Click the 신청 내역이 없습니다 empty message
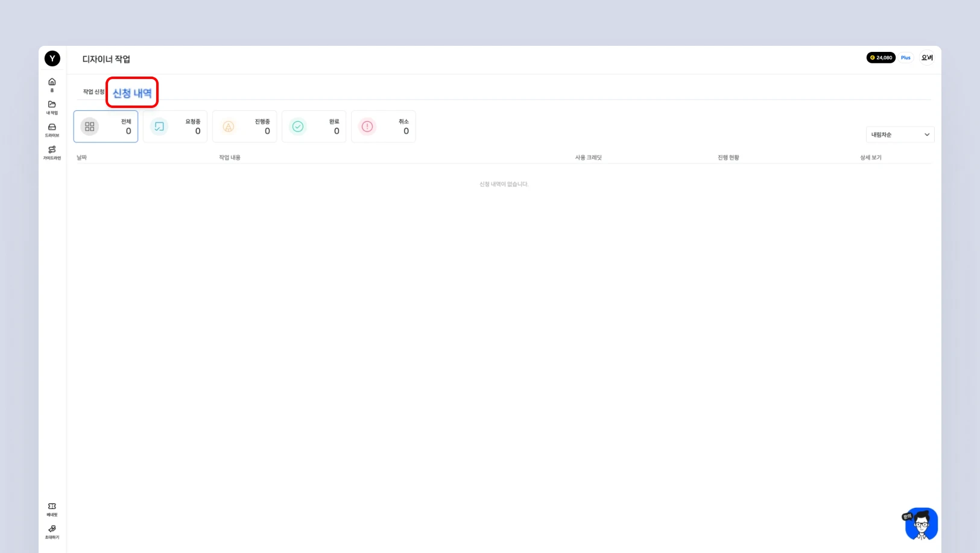 tap(504, 184)
